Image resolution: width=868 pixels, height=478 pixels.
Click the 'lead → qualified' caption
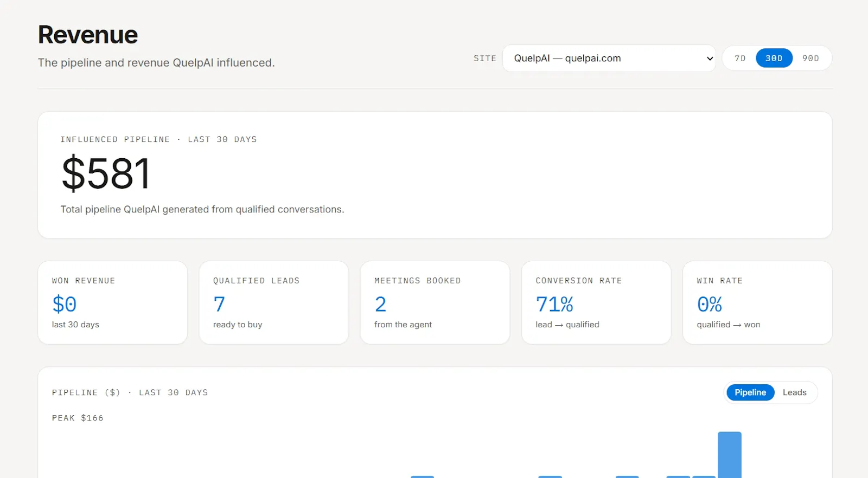[567, 325]
